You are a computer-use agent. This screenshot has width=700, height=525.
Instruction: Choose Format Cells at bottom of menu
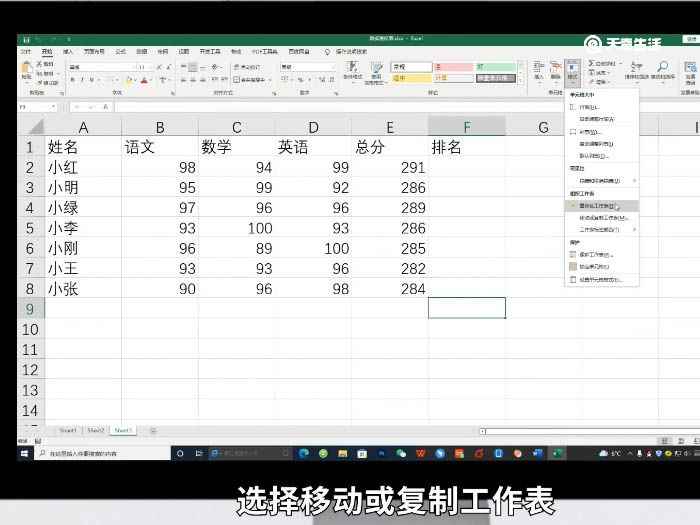(x=602, y=280)
